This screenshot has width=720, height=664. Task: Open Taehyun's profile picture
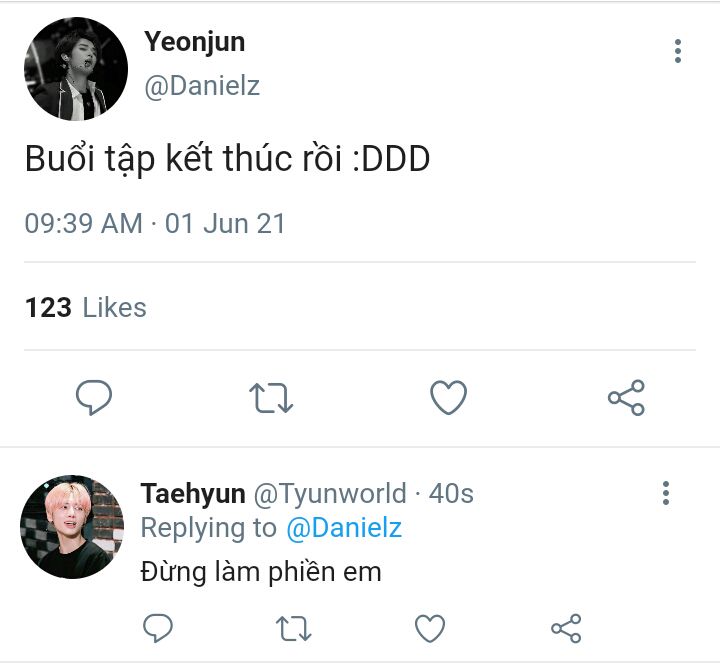point(72,527)
